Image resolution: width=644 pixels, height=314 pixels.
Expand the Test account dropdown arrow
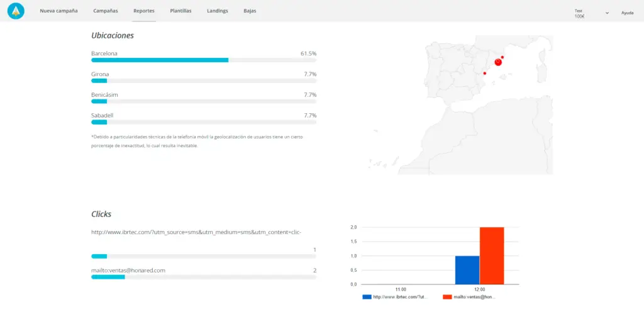coord(607,13)
